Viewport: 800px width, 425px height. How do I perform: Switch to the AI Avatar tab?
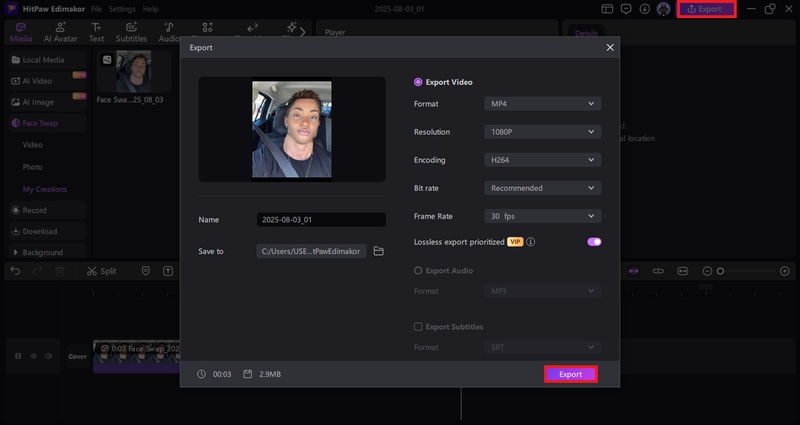click(x=61, y=33)
